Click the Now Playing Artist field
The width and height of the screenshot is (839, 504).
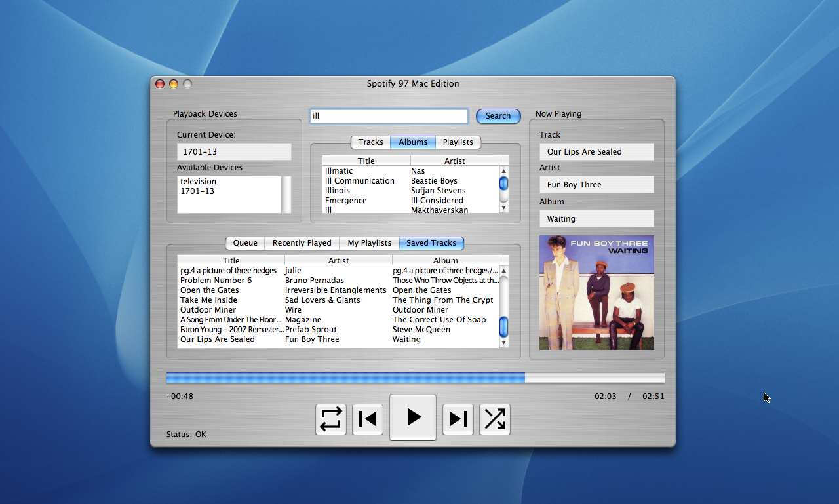(x=596, y=185)
